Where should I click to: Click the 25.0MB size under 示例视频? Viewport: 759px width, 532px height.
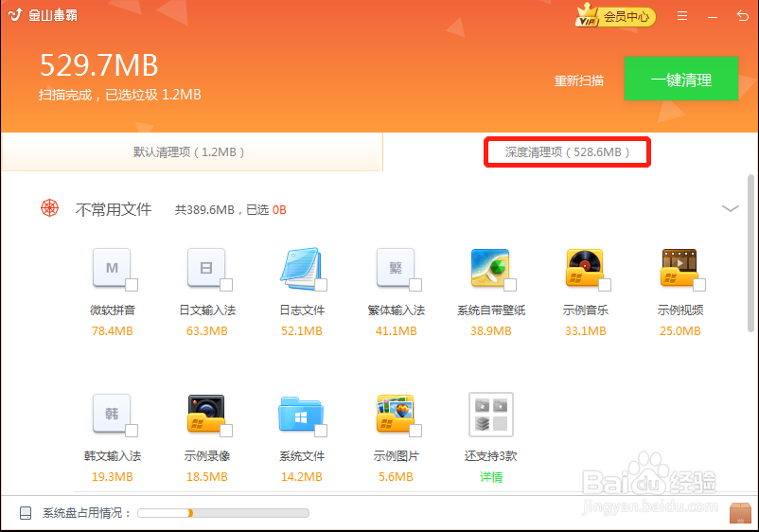[680, 331]
